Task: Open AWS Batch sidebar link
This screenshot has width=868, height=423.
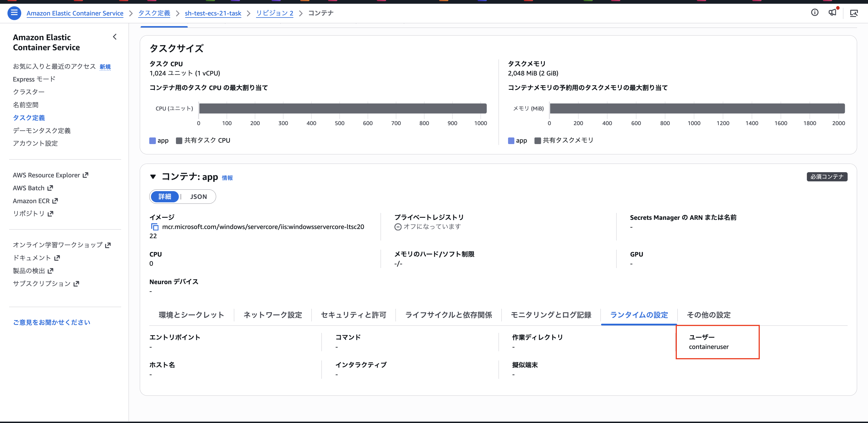Action: pyautogui.click(x=29, y=188)
